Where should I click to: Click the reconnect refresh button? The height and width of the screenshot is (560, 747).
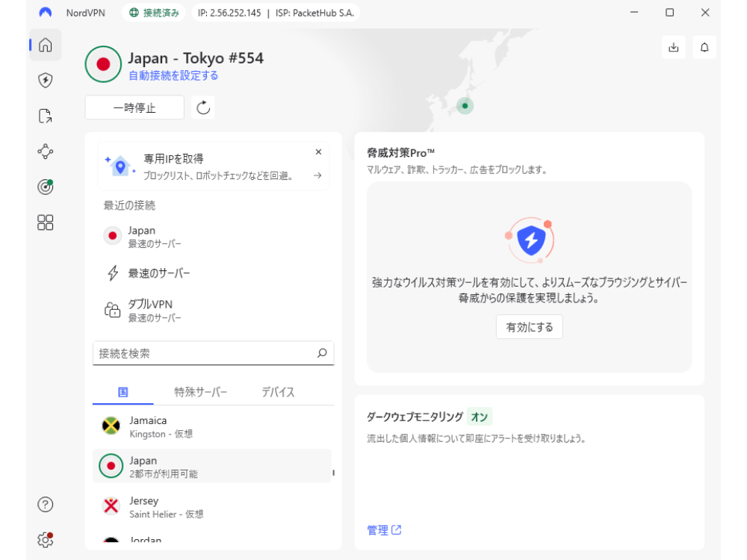203,108
